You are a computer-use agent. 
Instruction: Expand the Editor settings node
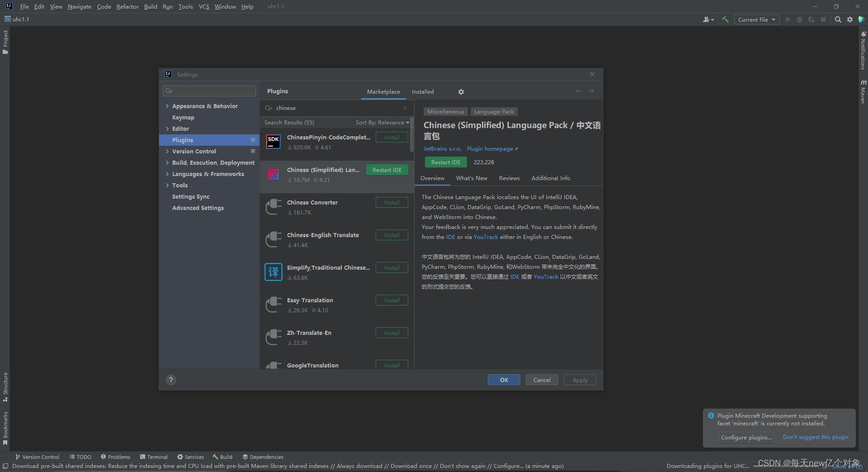point(167,129)
